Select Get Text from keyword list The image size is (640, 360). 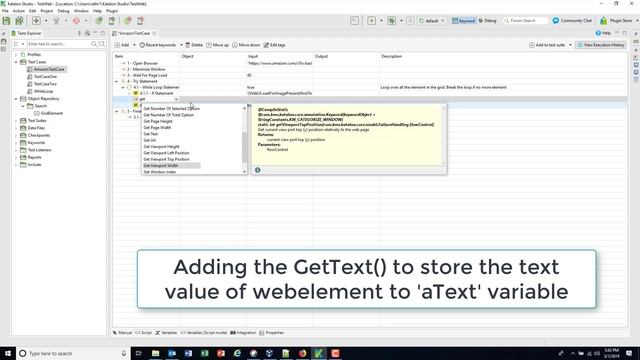click(x=151, y=134)
